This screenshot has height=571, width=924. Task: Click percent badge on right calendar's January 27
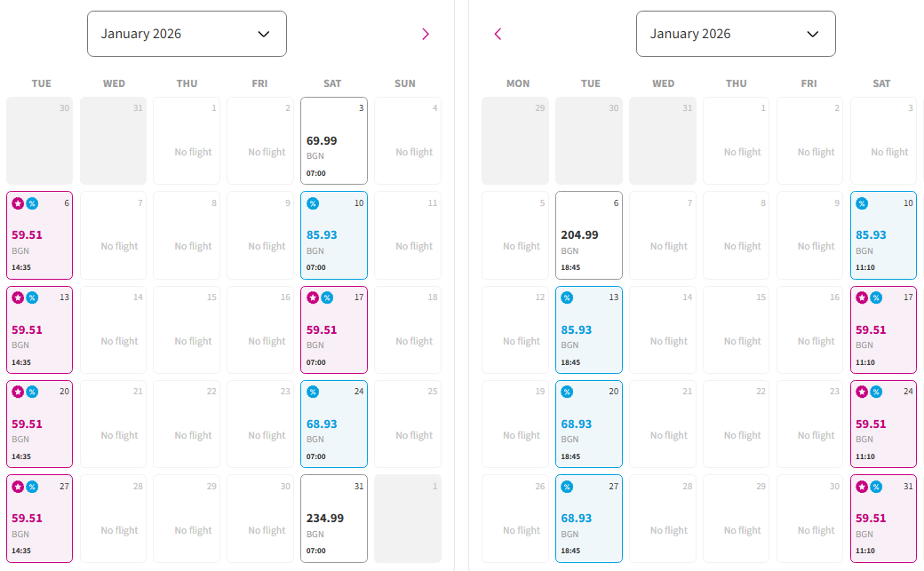567,487
